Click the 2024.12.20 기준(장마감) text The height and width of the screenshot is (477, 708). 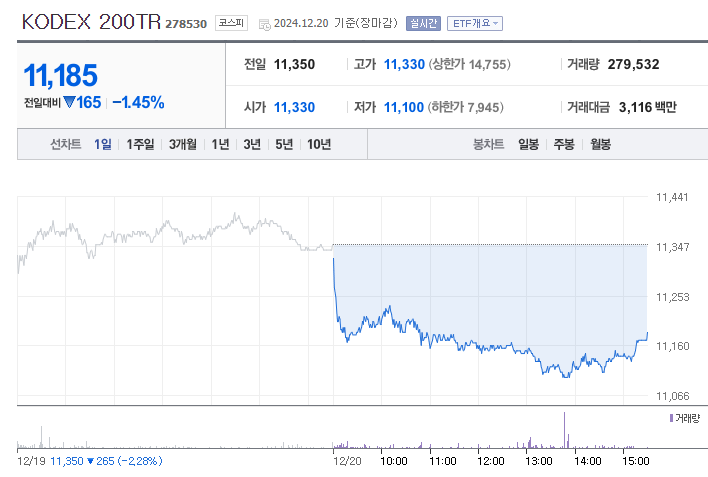(335, 23)
